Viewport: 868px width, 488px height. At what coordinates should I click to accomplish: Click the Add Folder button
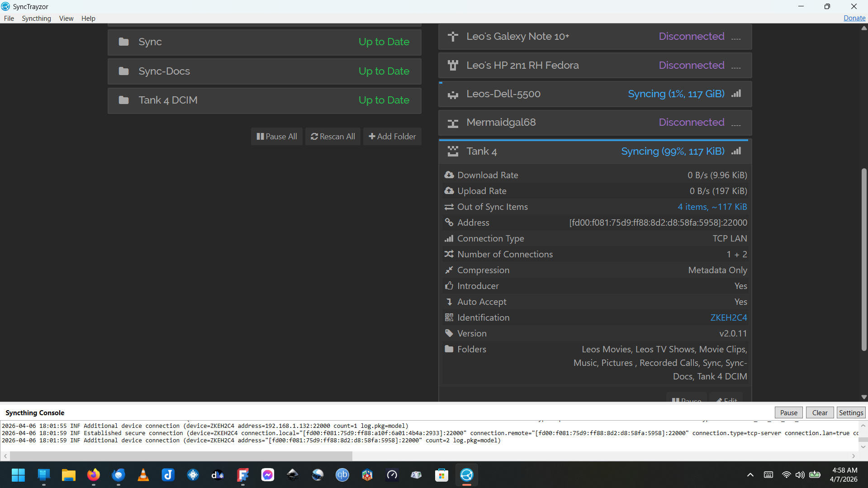pos(392,137)
